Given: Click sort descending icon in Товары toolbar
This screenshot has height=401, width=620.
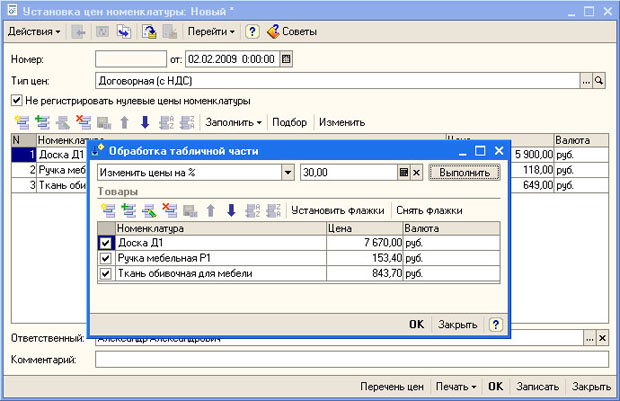Looking at the screenshot, I should (x=273, y=210).
